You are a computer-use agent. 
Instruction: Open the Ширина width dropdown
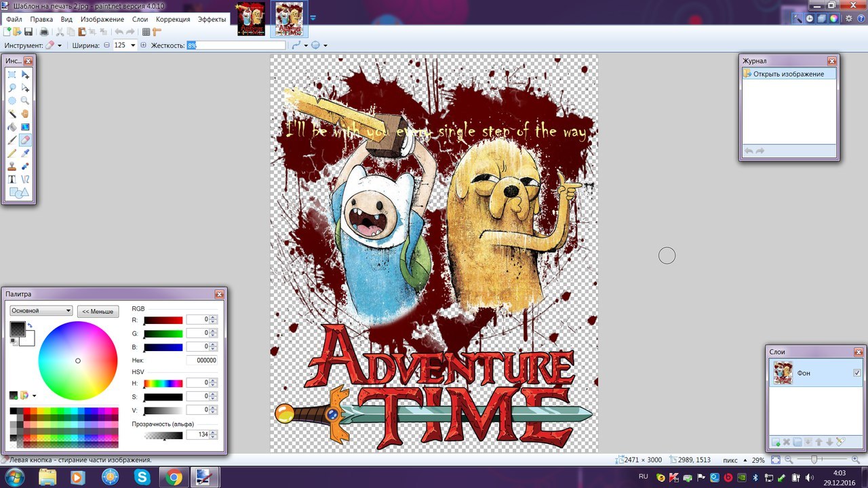[133, 45]
